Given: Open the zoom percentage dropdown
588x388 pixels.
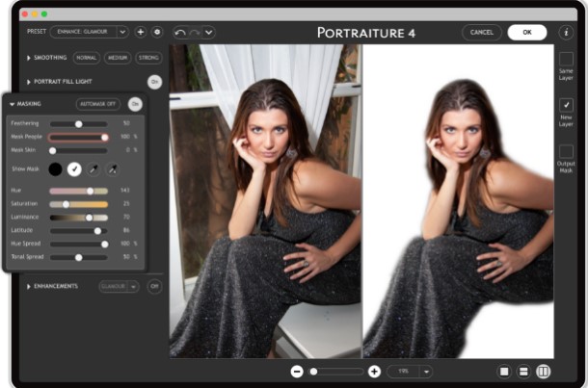Looking at the screenshot, I should pyautogui.click(x=426, y=372).
